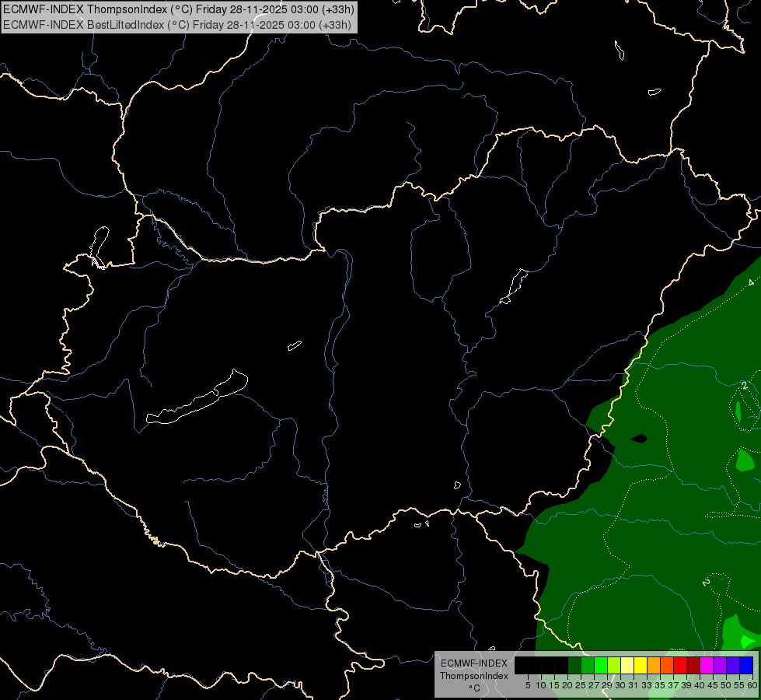This screenshot has width=761, height=700.
Task: Click the bright green 27–29 legend swatch
Action: tap(601, 666)
